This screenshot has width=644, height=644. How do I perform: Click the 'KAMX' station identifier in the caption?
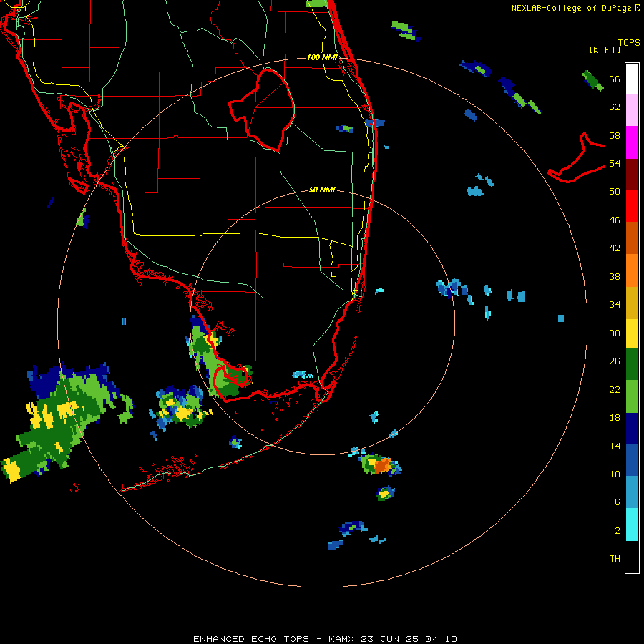click(341, 639)
